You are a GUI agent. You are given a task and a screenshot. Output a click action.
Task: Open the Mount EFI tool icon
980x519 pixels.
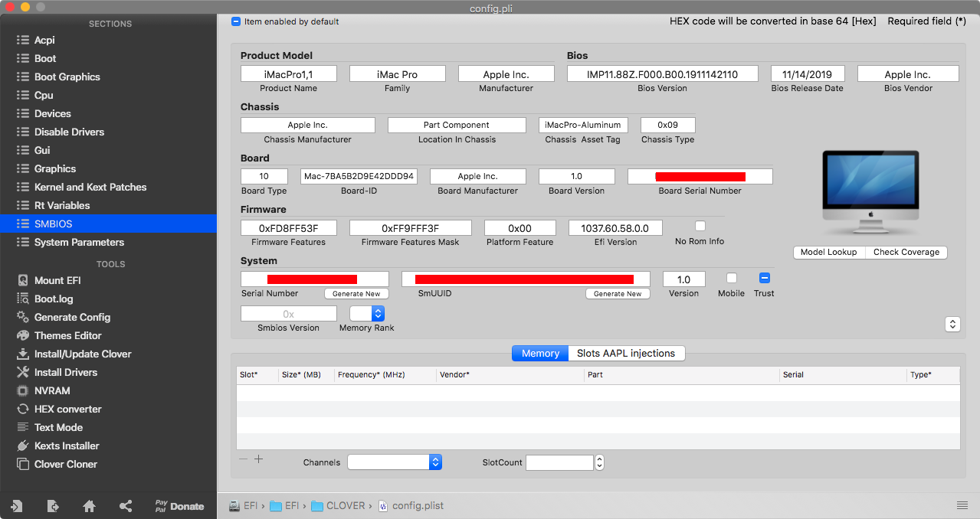(x=23, y=281)
